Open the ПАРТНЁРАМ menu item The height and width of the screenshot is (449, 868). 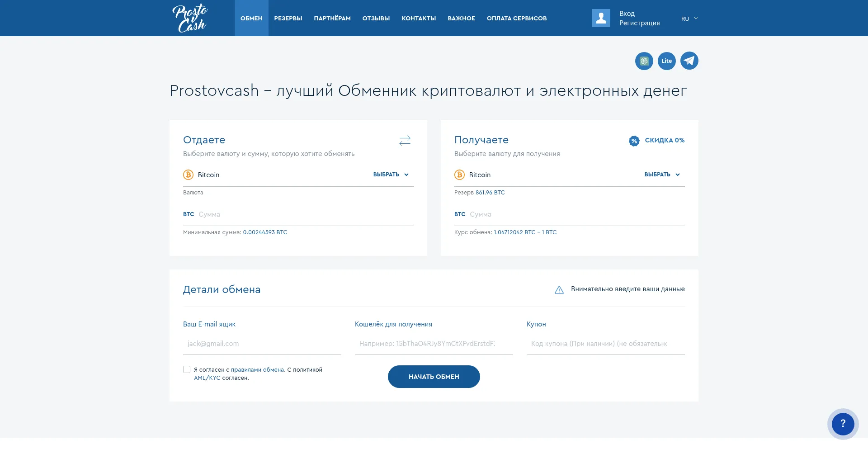pos(332,18)
